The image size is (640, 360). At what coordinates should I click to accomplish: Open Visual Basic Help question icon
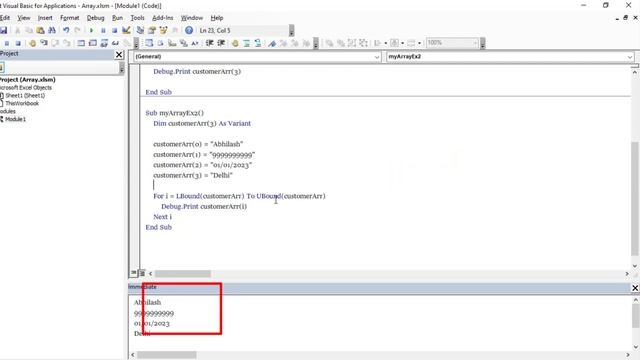coord(189,31)
